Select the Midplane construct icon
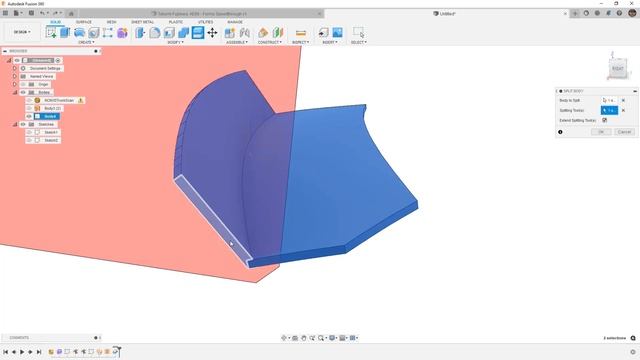The width and height of the screenshot is (640, 360). 278,32
